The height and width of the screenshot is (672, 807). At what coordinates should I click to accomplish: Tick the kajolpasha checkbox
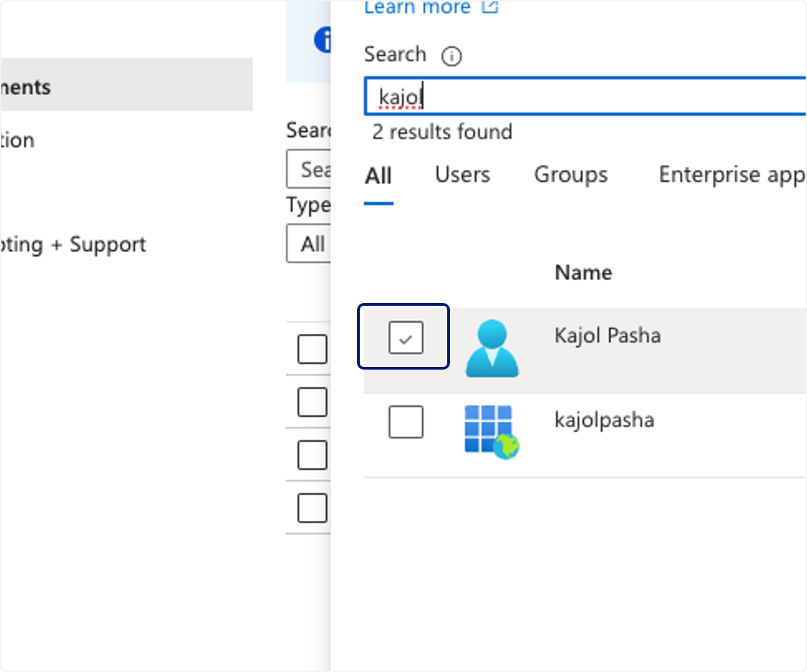tap(406, 422)
